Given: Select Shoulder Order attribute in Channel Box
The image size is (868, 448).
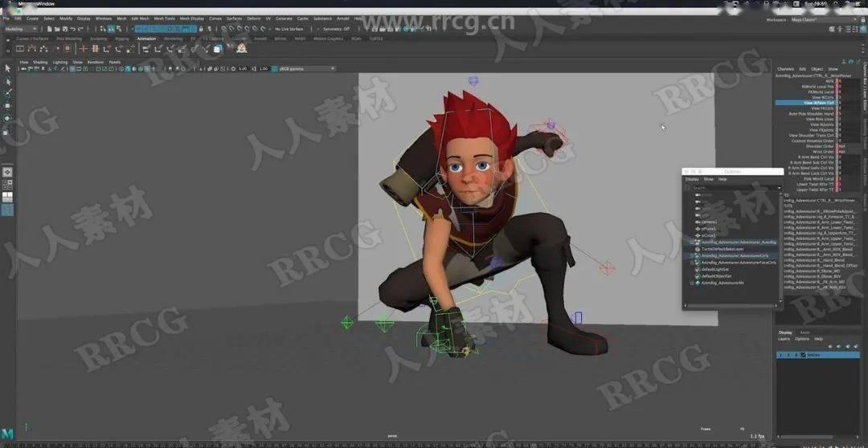Looking at the screenshot, I should pyautogui.click(x=820, y=146).
